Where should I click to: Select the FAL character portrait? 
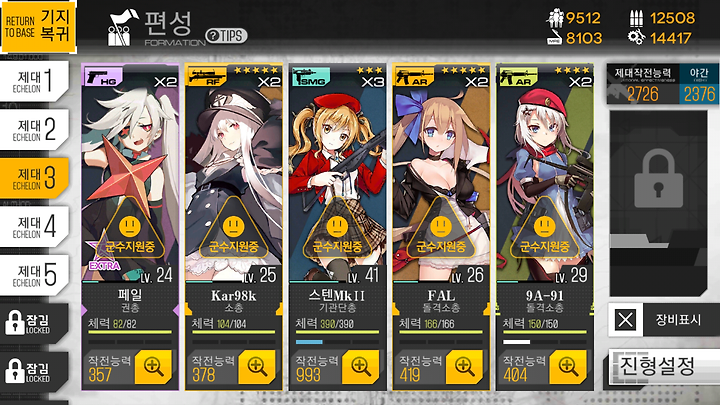[441, 174]
